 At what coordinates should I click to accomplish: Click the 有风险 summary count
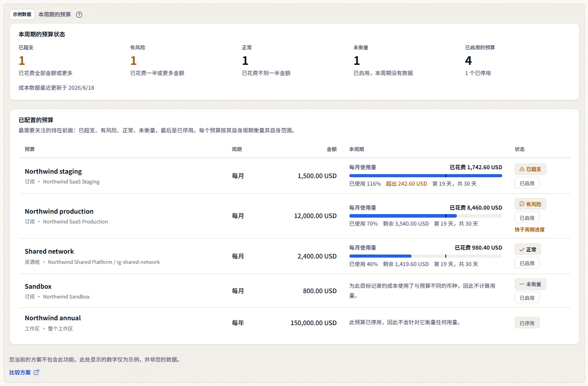(x=133, y=60)
